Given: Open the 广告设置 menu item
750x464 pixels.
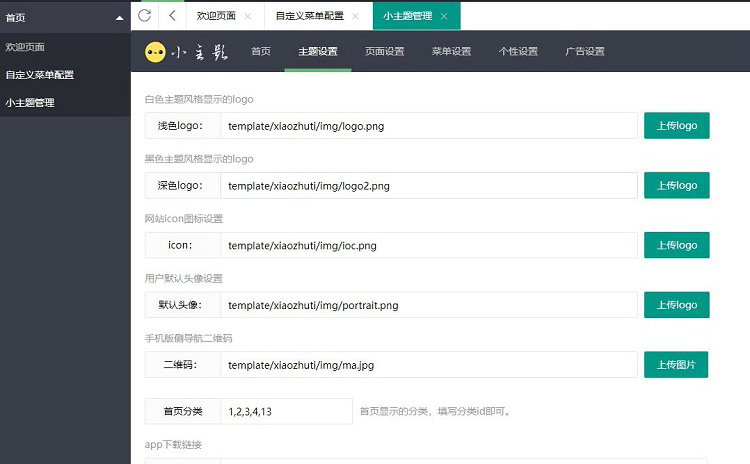Looking at the screenshot, I should tap(585, 52).
